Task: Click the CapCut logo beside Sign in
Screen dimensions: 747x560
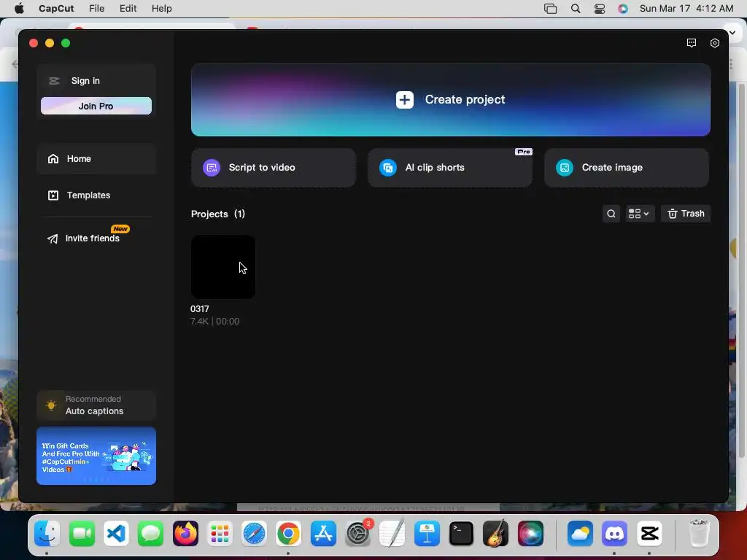Action: (54, 81)
